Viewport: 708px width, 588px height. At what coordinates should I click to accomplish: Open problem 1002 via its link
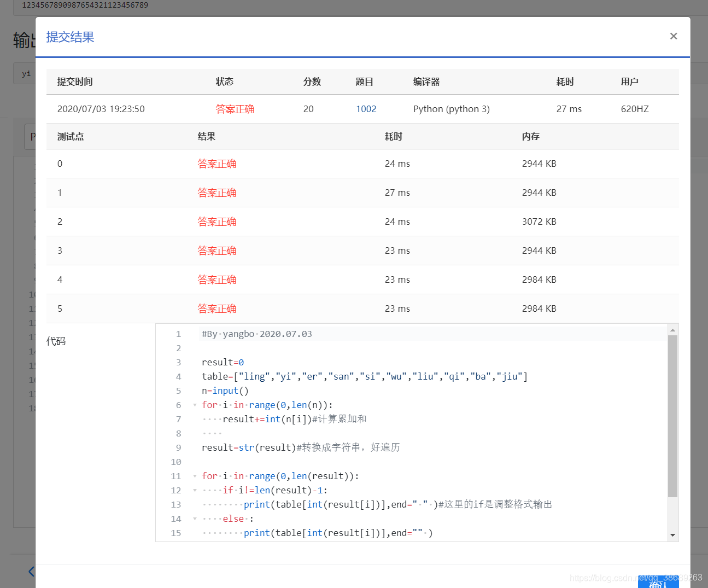(x=366, y=109)
